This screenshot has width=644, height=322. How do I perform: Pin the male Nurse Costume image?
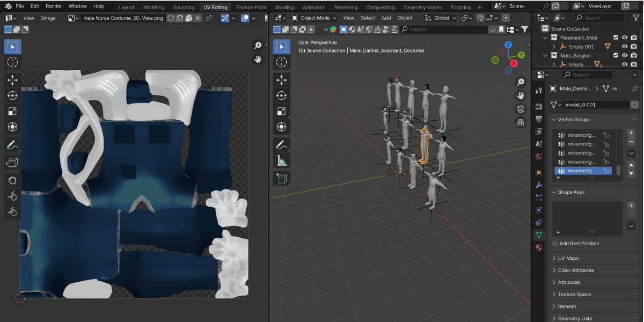click(209, 18)
